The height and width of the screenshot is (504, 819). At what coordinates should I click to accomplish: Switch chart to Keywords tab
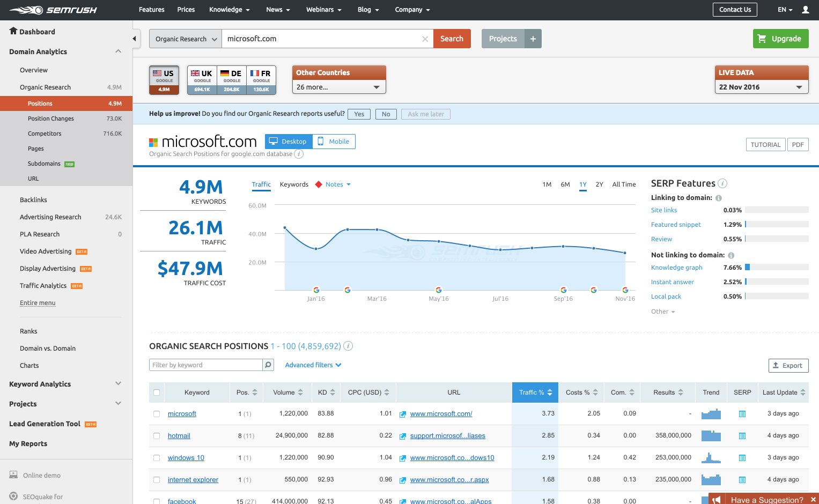(x=294, y=184)
